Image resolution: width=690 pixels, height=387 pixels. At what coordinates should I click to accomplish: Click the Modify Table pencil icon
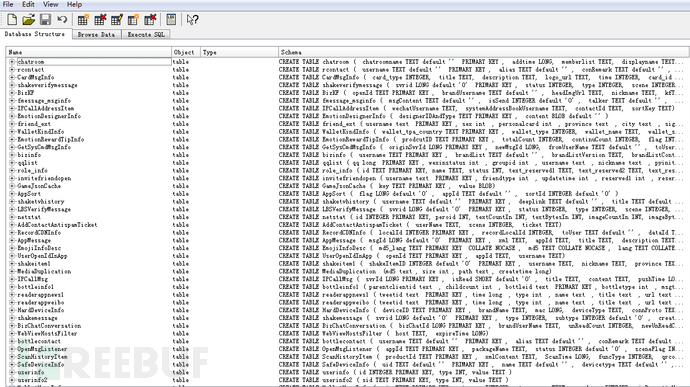[117, 19]
